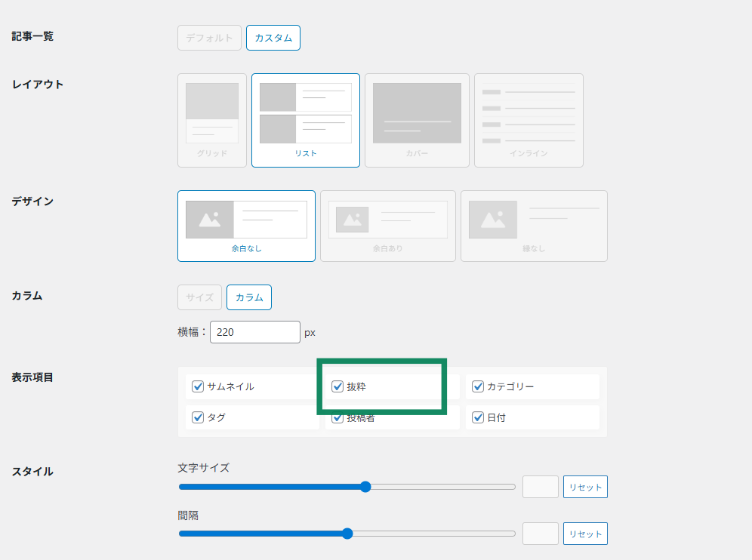Choose the 余白なし design option

pos(246,226)
